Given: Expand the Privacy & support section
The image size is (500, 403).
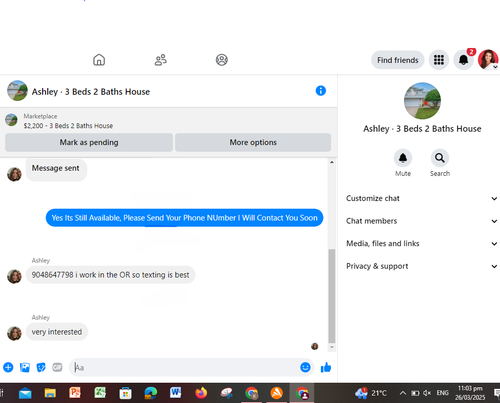Looking at the screenshot, I should click(x=422, y=266).
